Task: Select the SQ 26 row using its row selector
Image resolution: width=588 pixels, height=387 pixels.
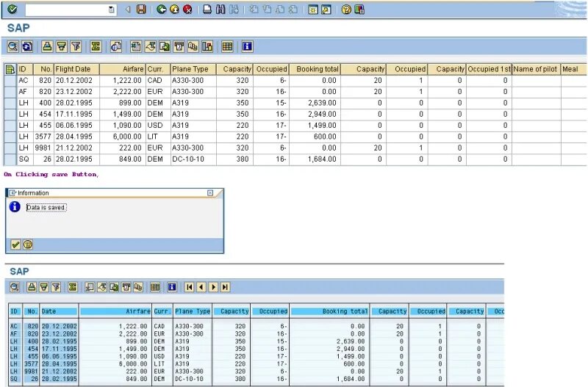Action: pyautogui.click(x=10, y=159)
